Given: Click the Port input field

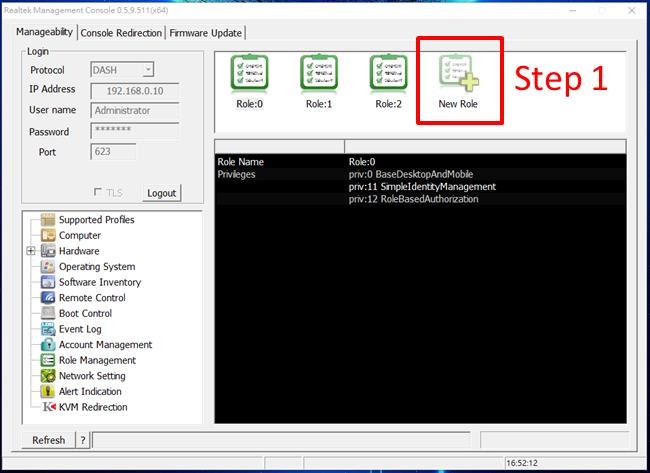Looking at the screenshot, I should click(113, 152).
